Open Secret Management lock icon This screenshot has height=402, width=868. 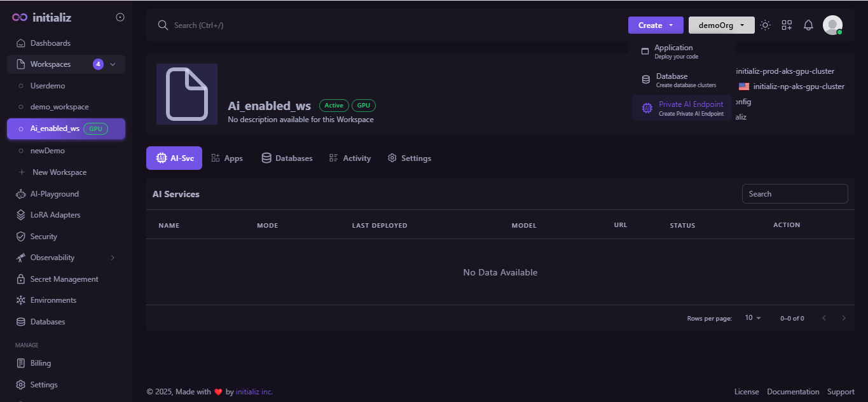(20, 279)
